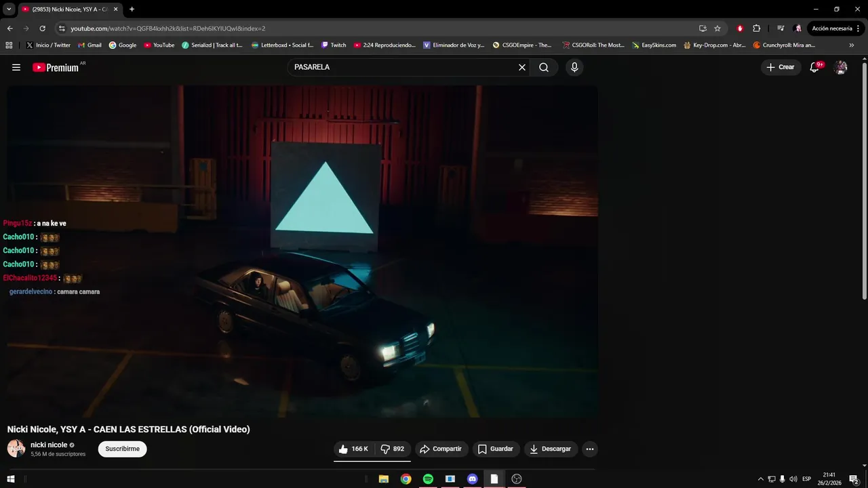Open volume control in system tray
This screenshot has width=868, height=488.
tap(793, 479)
